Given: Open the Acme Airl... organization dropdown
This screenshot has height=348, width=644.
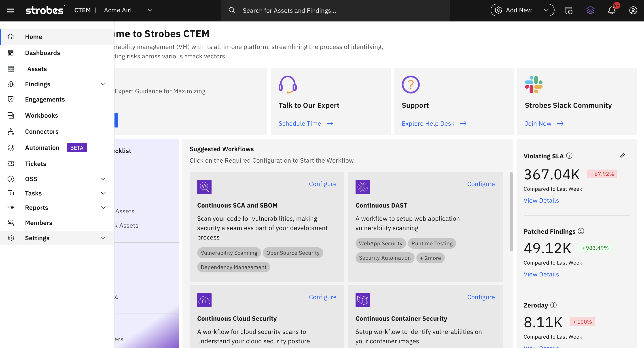Looking at the screenshot, I should pyautogui.click(x=128, y=10).
